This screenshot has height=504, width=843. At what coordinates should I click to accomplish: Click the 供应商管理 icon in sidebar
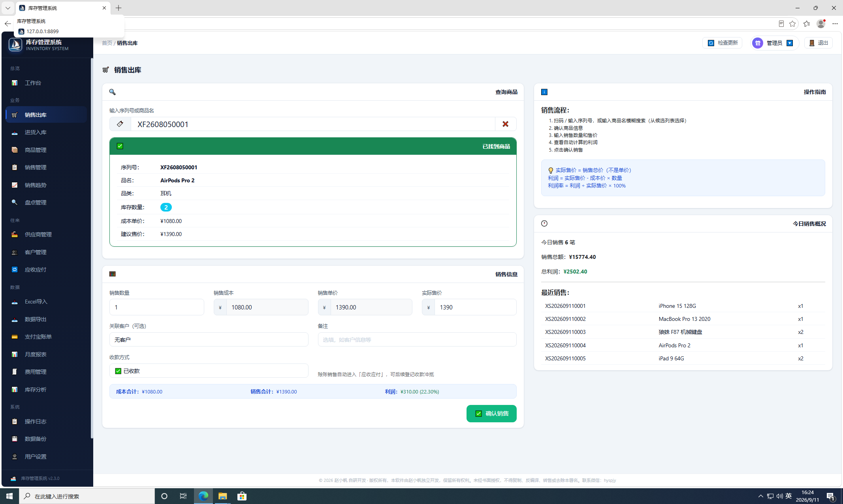coord(15,234)
